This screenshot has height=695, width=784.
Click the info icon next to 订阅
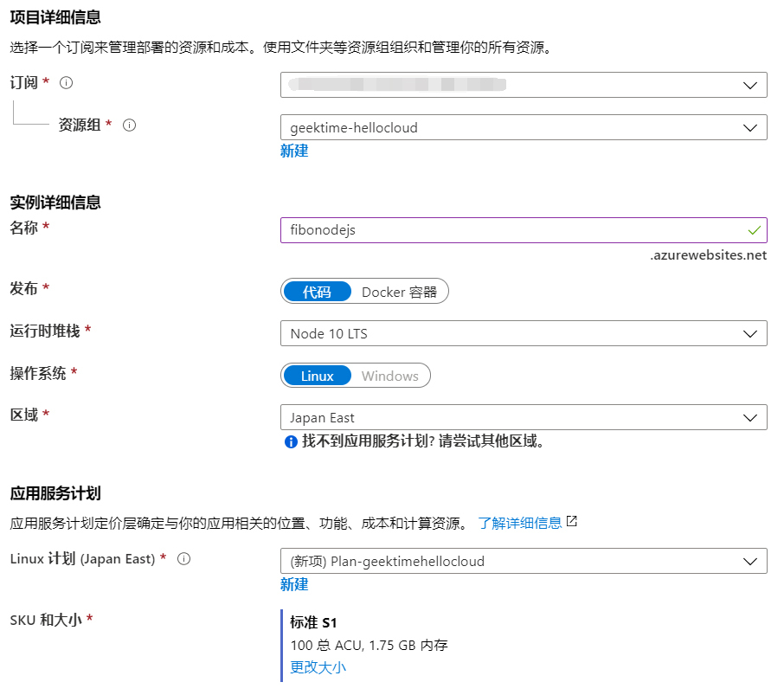(66, 83)
